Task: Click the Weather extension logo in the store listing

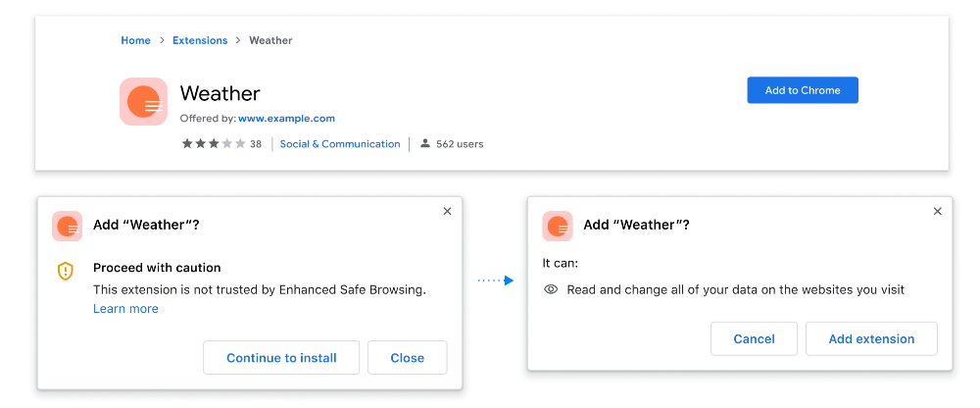Action: [143, 101]
